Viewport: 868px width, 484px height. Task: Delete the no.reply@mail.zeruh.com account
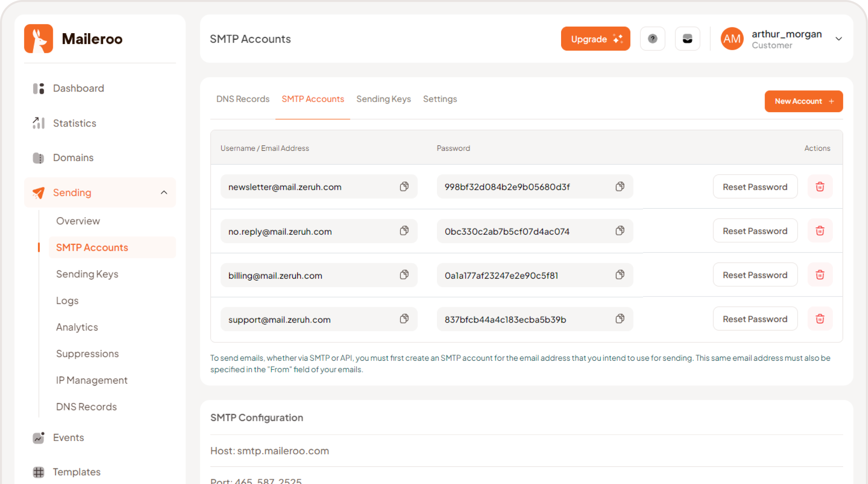(820, 231)
